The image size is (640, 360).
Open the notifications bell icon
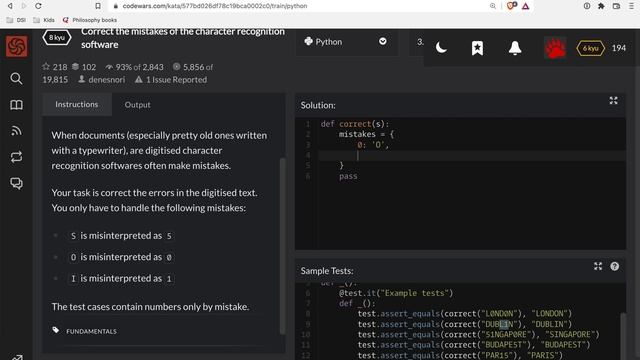(x=515, y=48)
